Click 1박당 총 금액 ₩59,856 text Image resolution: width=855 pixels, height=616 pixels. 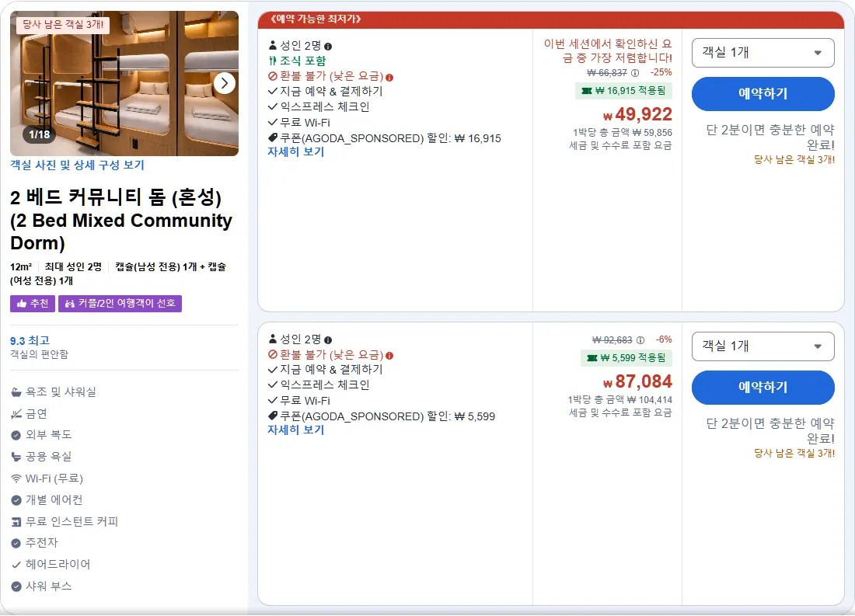[x=622, y=133]
